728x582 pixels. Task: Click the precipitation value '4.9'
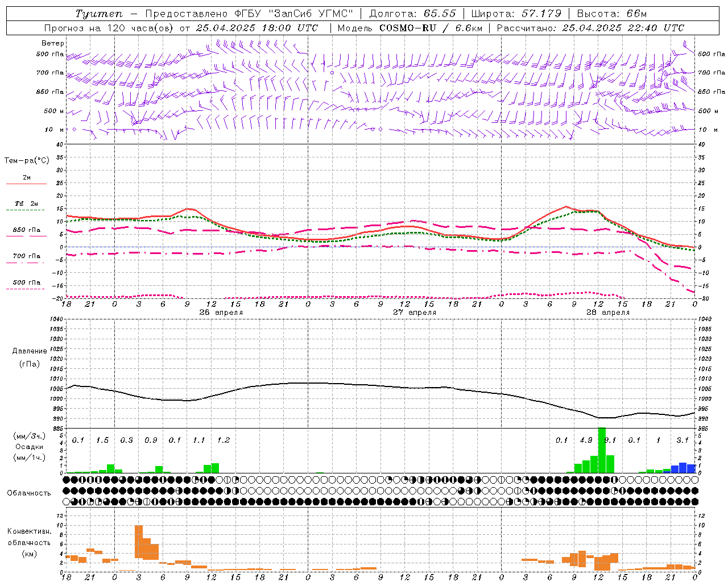[x=586, y=440]
